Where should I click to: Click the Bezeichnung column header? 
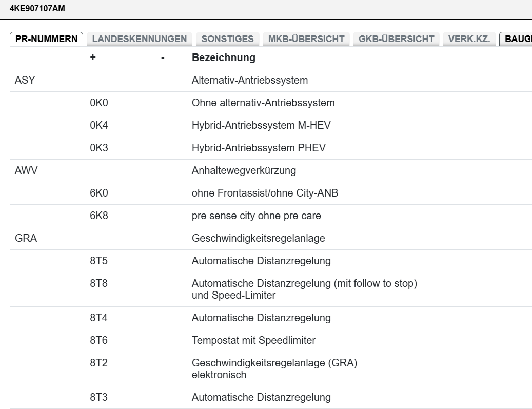(x=223, y=57)
